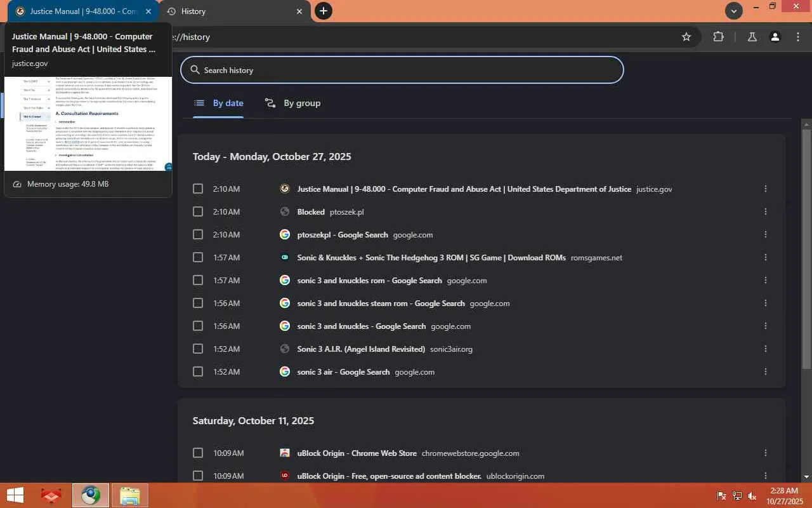Viewport: 812px width, 508px height.
Task: Open actions menu for Justice Manual entry
Action: pyautogui.click(x=766, y=189)
